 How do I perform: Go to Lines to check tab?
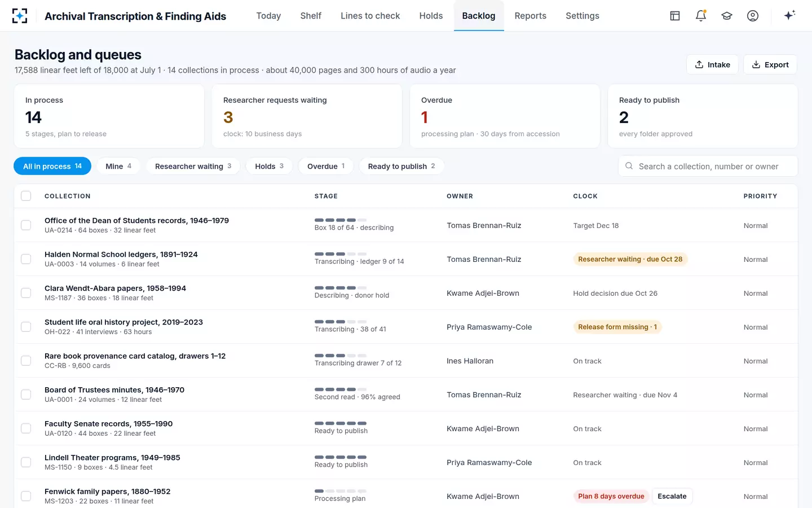tap(370, 16)
